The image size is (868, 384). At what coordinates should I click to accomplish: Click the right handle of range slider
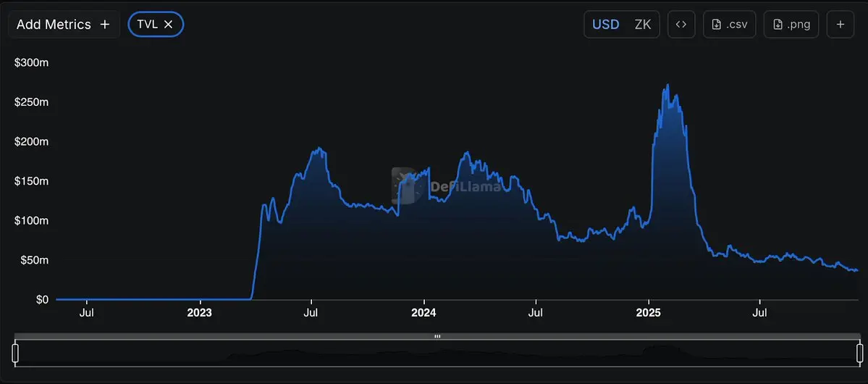pyautogui.click(x=859, y=353)
